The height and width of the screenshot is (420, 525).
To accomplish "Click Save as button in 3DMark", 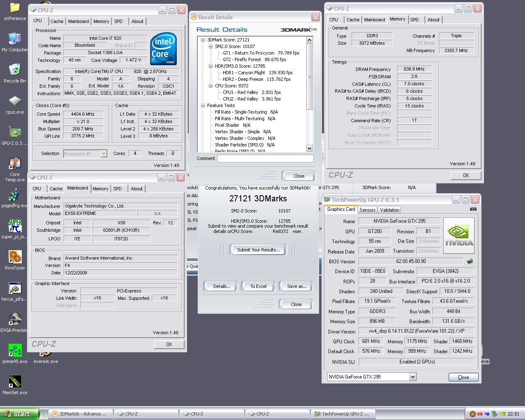I will point(297,286).
